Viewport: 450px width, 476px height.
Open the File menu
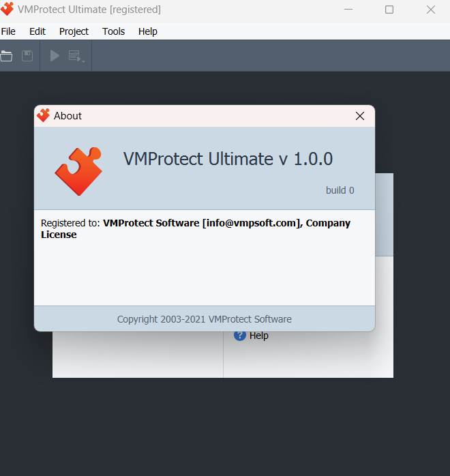tap(8, 31)
